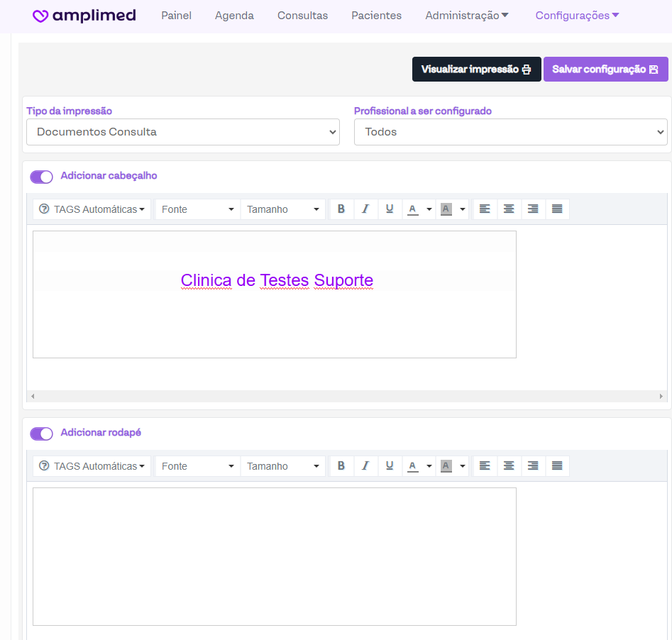Align footer text to the left
The height and width of the screenshot is (640, 672).
pos(485,466)
